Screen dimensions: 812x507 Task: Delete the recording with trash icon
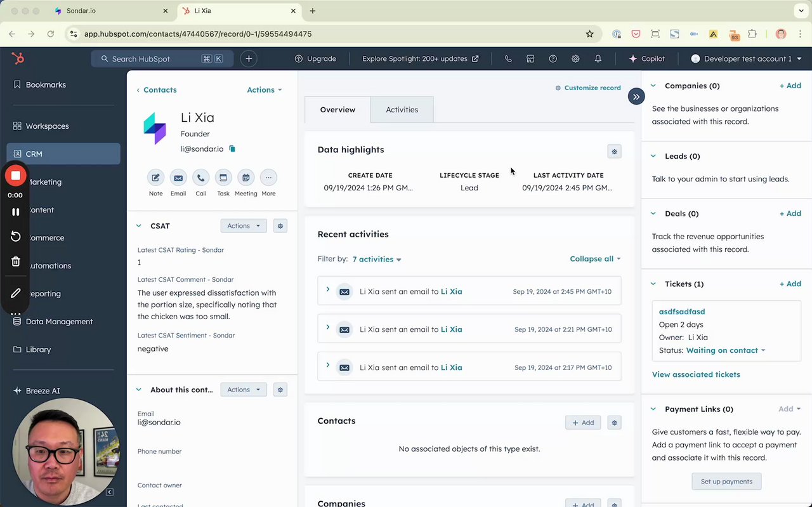(16, 261)
